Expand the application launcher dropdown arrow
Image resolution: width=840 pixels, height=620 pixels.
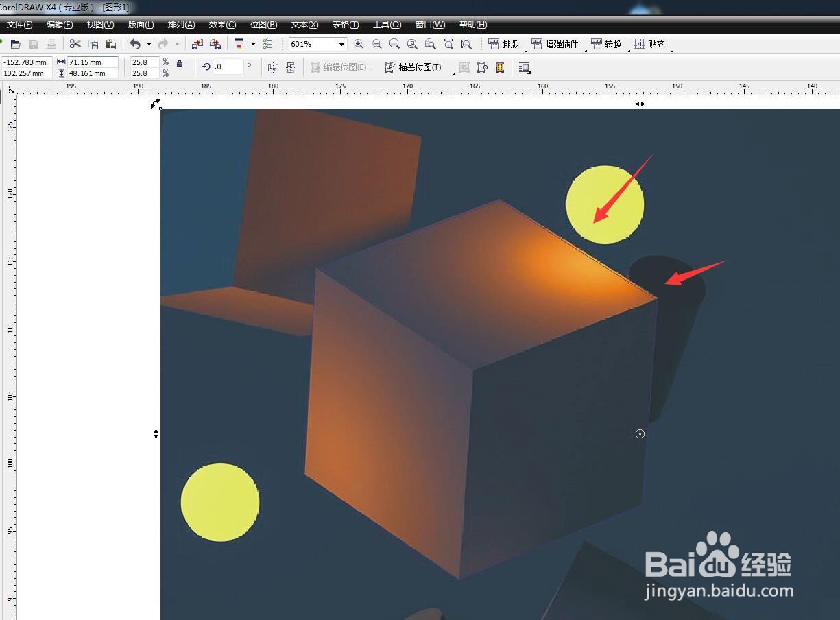[x=253, y=44]
